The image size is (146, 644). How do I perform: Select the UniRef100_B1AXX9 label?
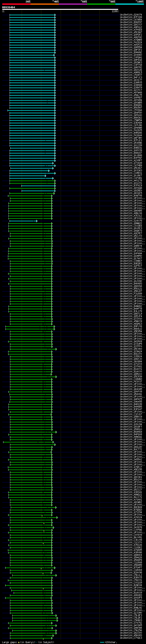coord(131,593)
